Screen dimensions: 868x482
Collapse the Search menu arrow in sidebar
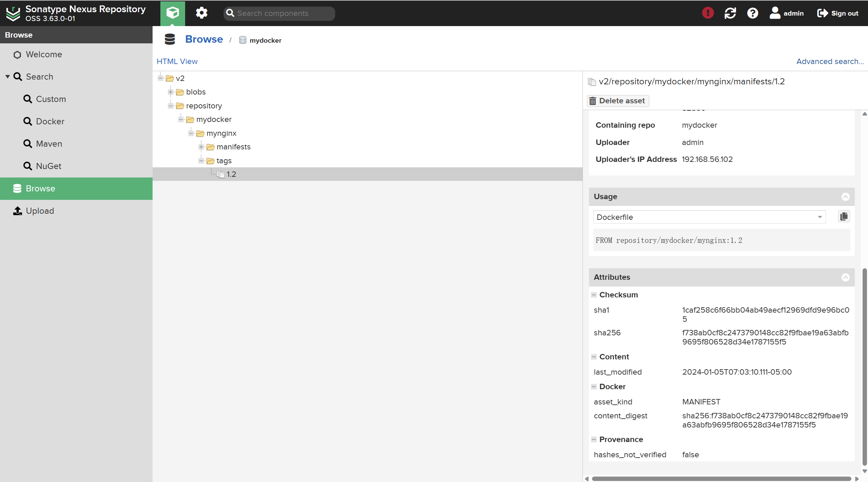click(7, 77)
